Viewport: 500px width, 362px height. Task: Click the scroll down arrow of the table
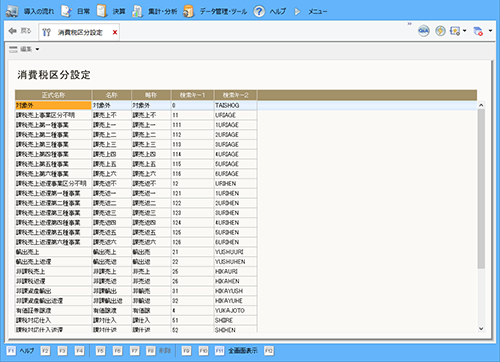[x=481, y=329]
